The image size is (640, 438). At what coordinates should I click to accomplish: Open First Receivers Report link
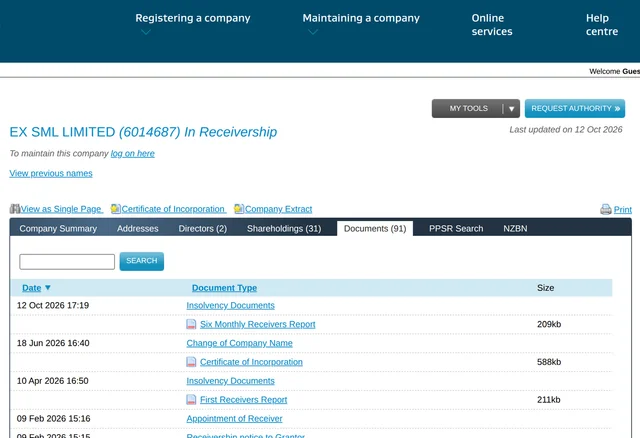coord(244,400)
